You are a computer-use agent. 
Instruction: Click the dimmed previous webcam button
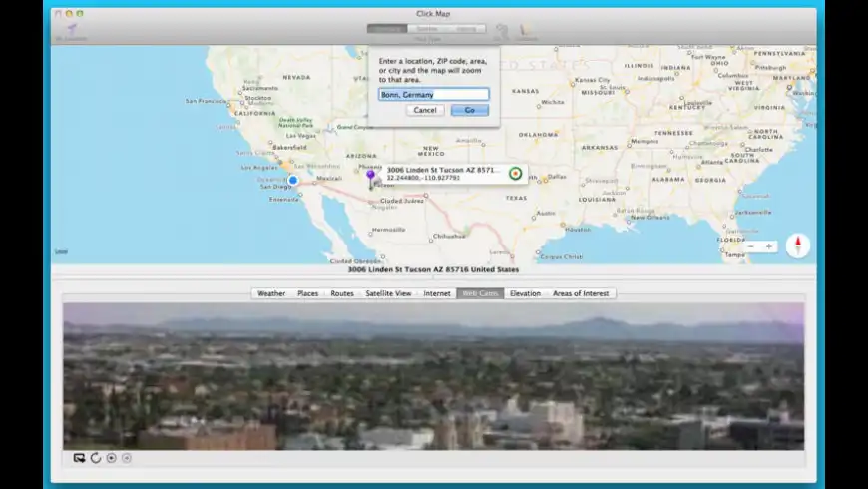pos(127,458)
